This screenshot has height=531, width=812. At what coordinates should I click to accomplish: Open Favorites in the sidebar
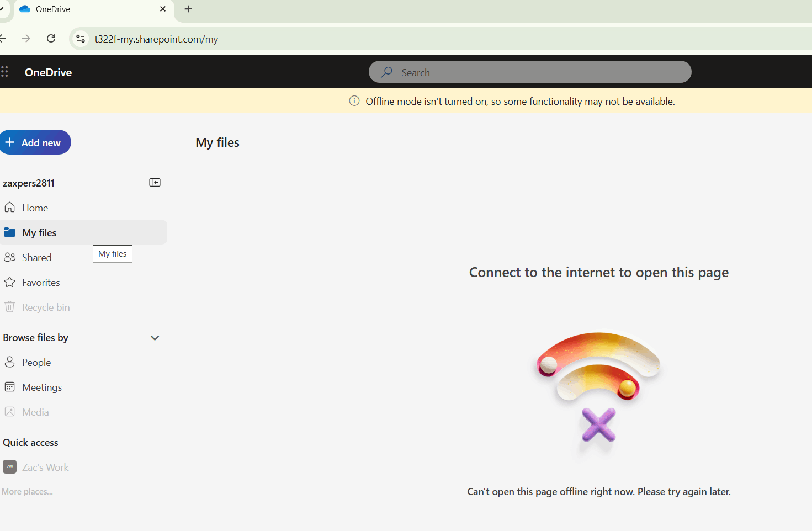(40, 282)
